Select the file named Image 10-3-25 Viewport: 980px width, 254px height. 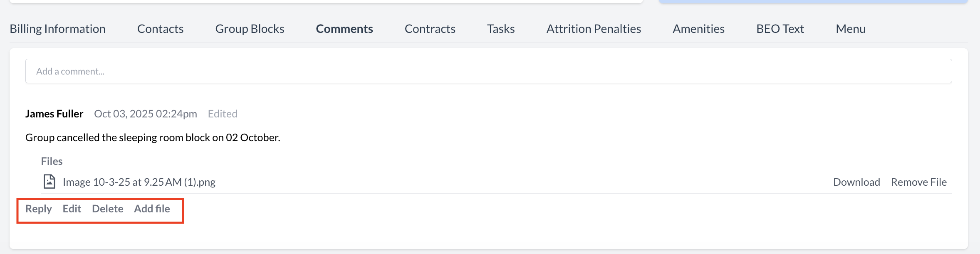pos(139,182)
